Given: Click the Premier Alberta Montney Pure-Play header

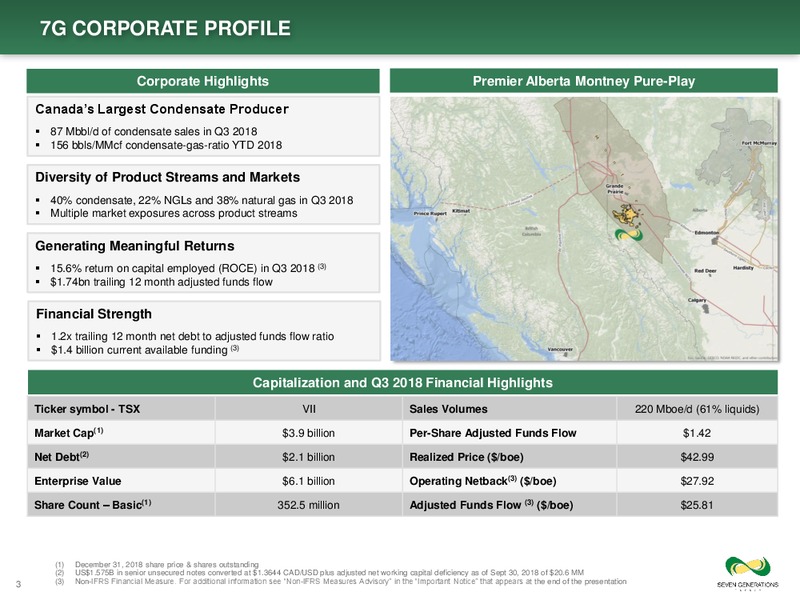Looking at the screenshot, I should point(584,81).
